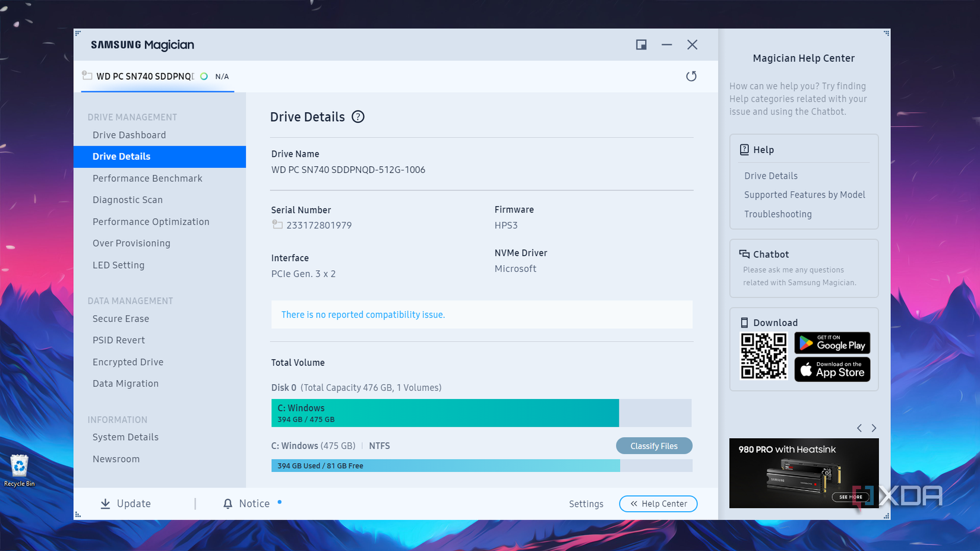The image size is (980, 551).
Task: Click drive name WD PC SN740 SDDPNQD-512G-1006
Action: 348,170
